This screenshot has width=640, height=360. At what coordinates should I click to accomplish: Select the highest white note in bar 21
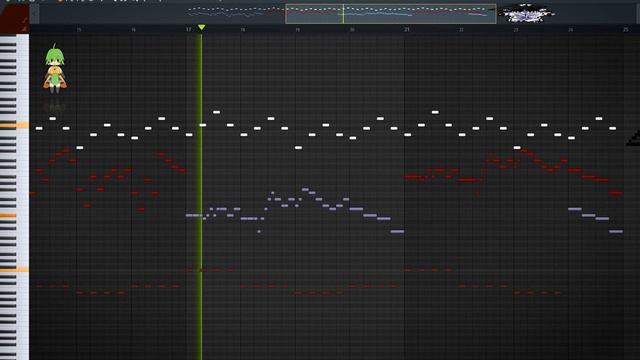click(x=435, y=112)
